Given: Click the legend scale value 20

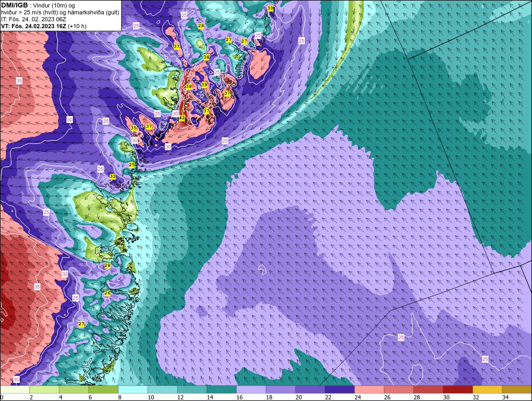Looking at the screenshot, I should 298,397.
